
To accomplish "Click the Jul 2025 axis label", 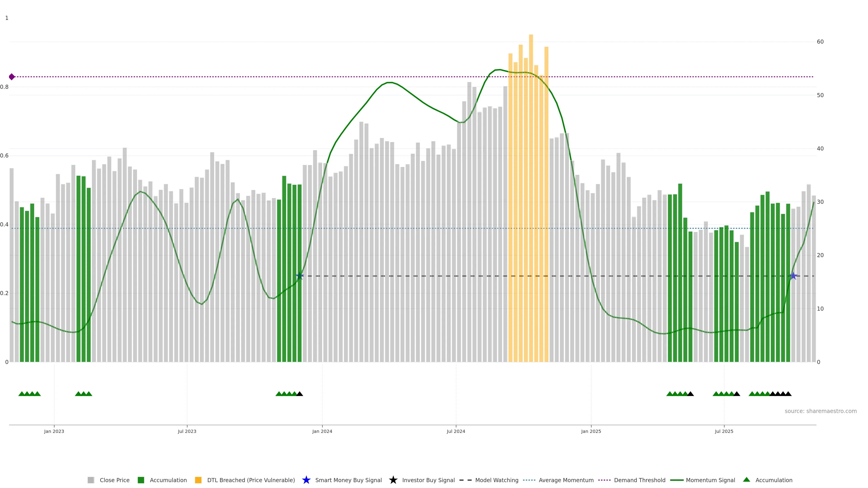I will click(724, 431).
